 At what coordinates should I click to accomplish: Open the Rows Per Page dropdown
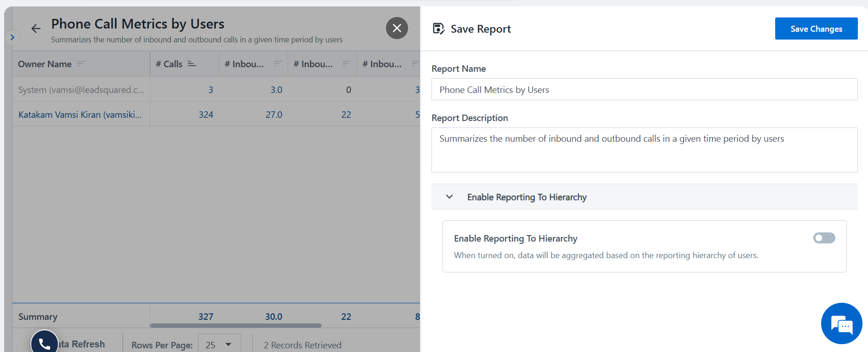coord(219,345)
